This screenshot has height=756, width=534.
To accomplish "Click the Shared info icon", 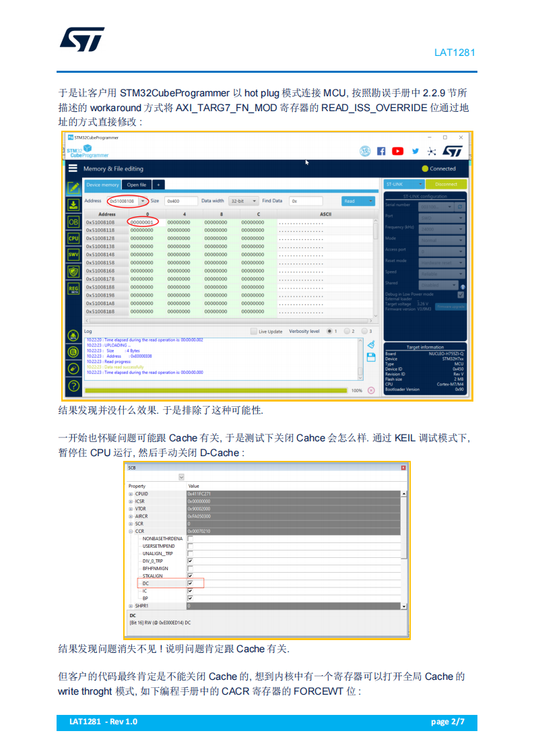I will pyautogui.click(x=463, y=287).
